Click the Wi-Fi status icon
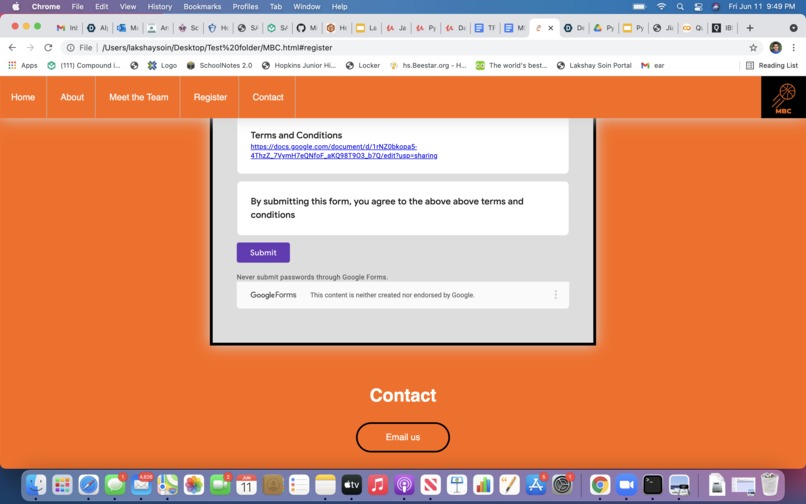 (662, 7)
